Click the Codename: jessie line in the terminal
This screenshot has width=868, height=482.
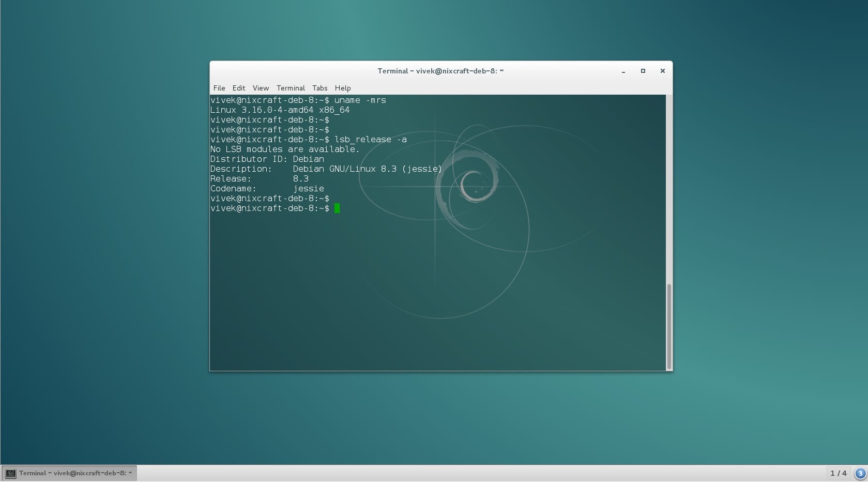[267, 188]
